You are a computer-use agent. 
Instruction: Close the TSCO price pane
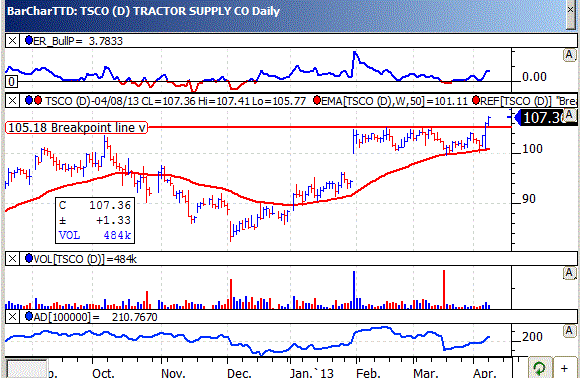[12, 101]
